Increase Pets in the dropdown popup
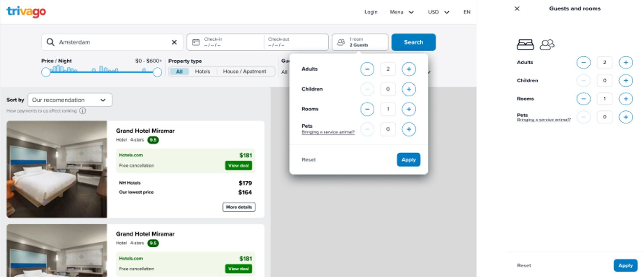The image size is (644, 277). pyautogui.click(x=409, y=129)
